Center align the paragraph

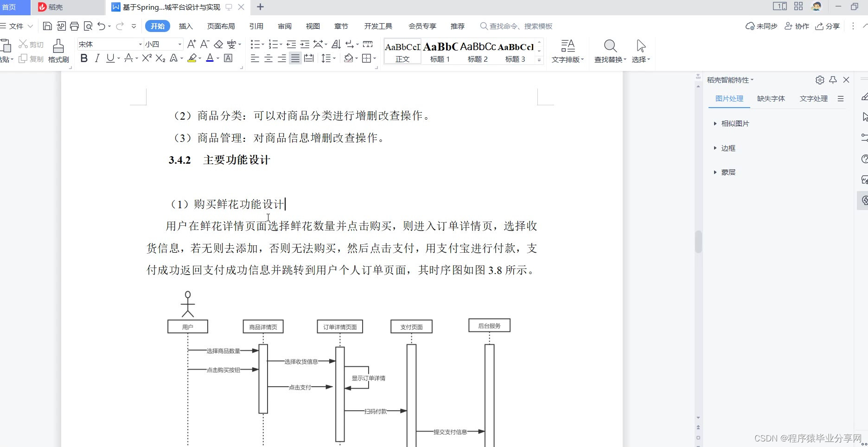pyautogui.click(x=268, y=58)
